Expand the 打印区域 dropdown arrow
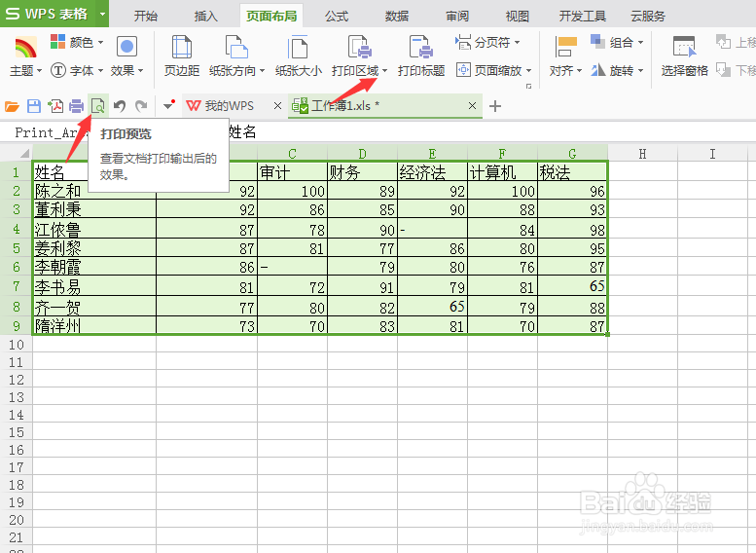756x553 pixels. point(384,71)
